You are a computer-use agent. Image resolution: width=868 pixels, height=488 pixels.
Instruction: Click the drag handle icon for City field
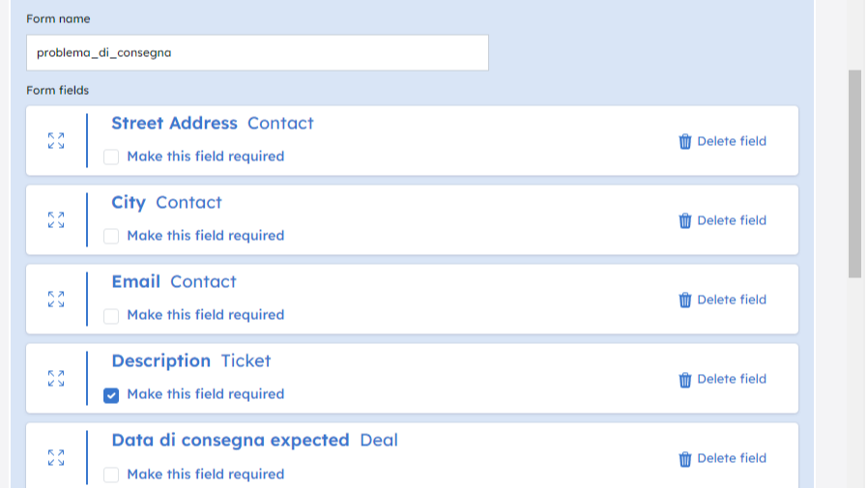[x=56, y=220]
